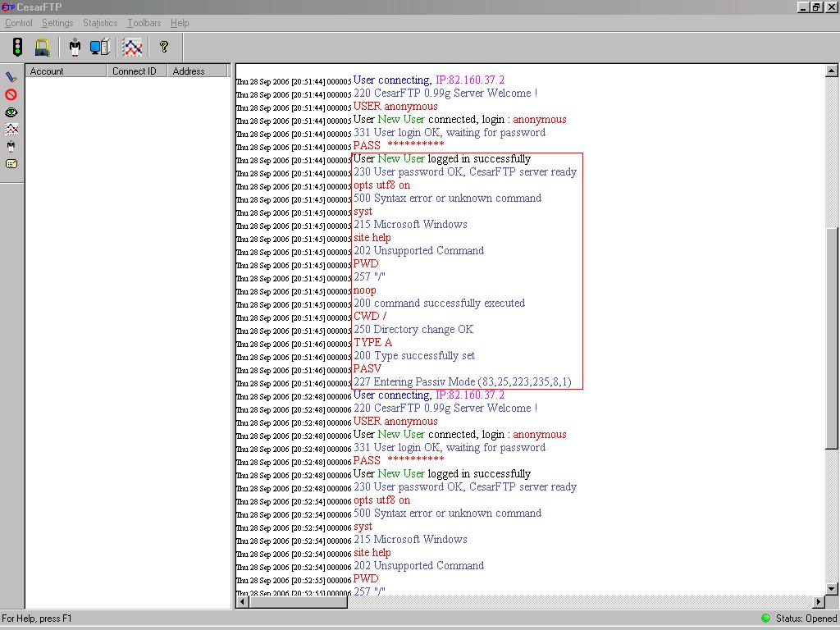The height and width of the screenshot is (630, 840).
Task: Click the padlock icon in the toolbar
Action: pos(42,47)
